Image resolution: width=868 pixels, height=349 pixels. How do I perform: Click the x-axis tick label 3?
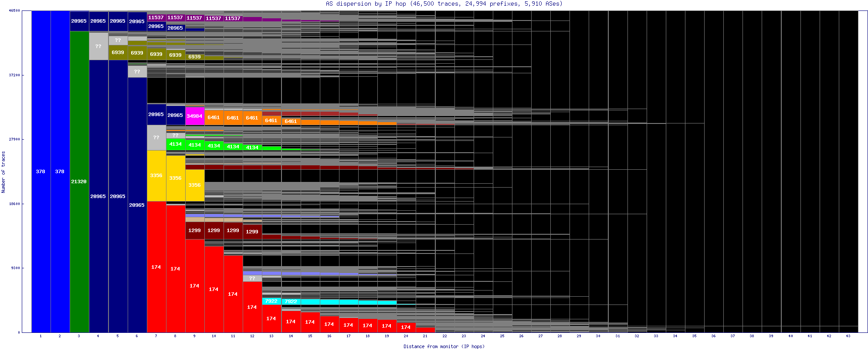79,336
